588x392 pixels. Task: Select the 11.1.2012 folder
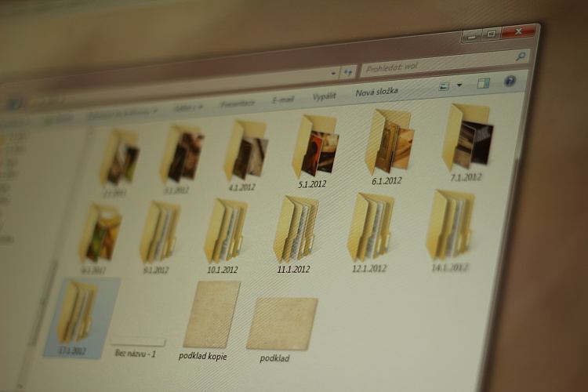click(x=295, y=234)
